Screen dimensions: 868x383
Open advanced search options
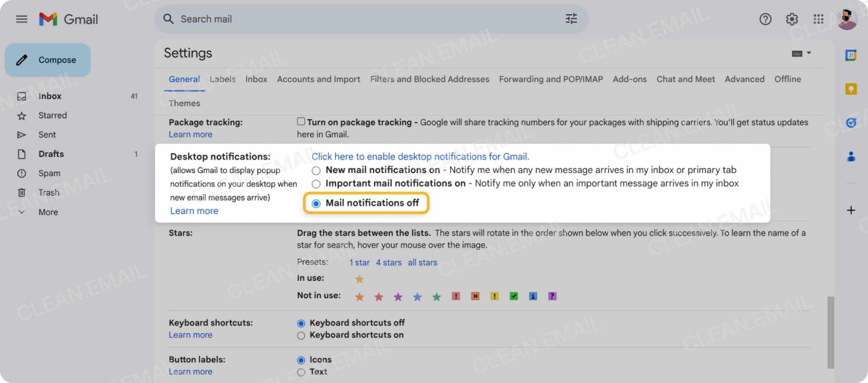[571, 19]
